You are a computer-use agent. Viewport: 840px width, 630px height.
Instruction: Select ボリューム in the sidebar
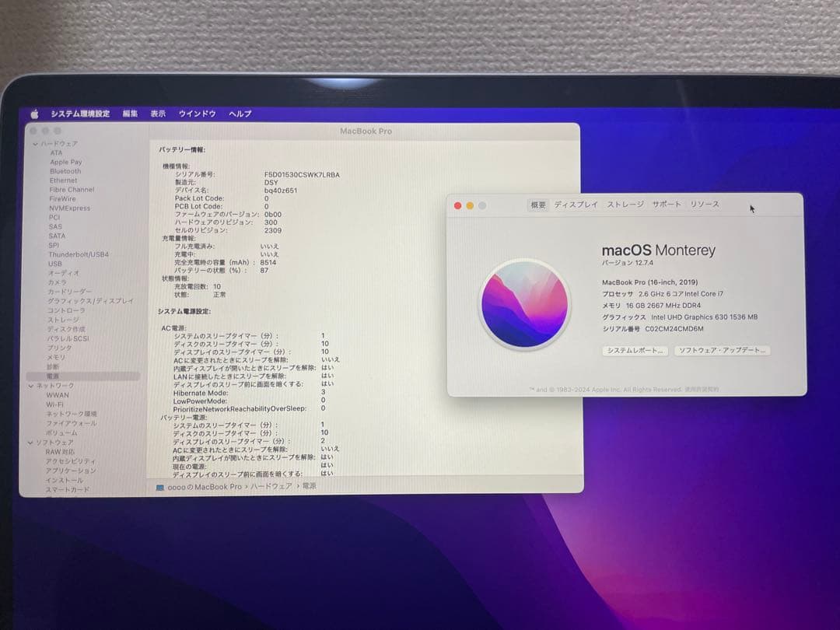[x=61, y=433]
